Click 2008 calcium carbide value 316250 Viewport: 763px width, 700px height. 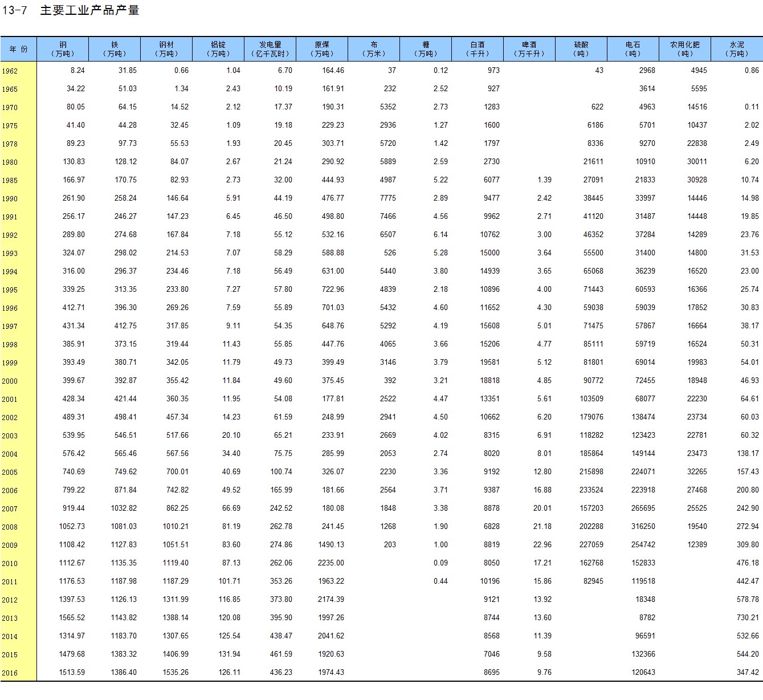643,527
